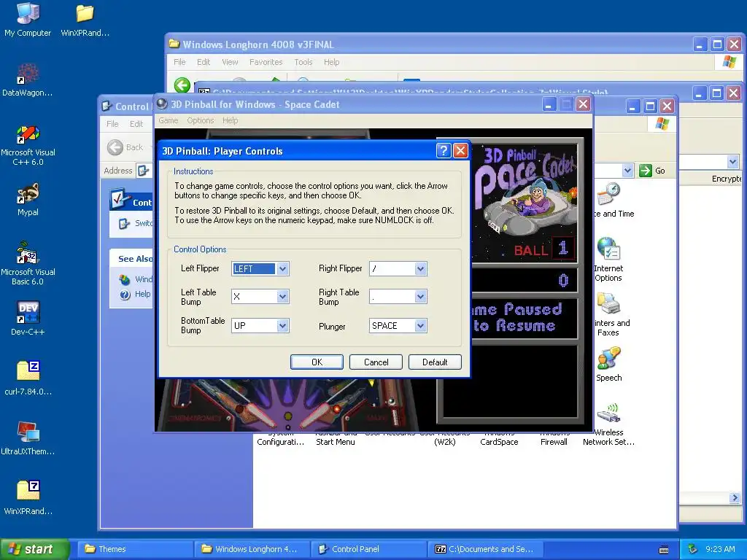Screen dimensions: 747x560
Task: Click Help icon in See Also panel
Action: click(x=125, y=295)
